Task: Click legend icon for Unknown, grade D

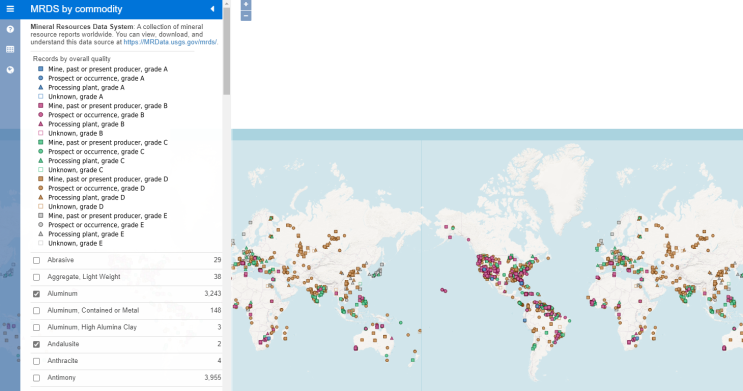Action: tap(41, 206)
